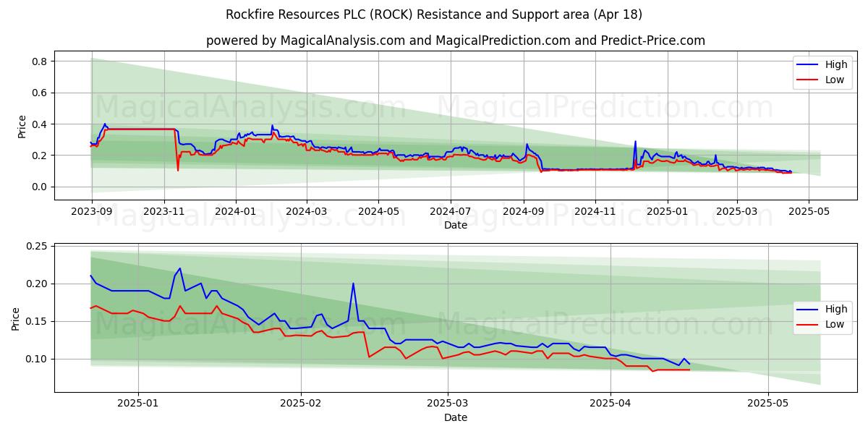
Task: Click top chart y-axis value '0.8'
Action: (x=40, y=61)
